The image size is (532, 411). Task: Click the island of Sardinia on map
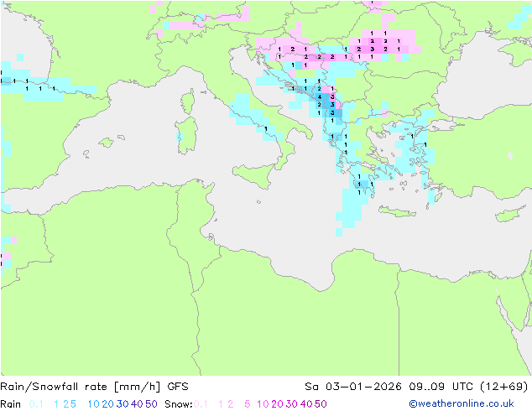pos(186,136)
